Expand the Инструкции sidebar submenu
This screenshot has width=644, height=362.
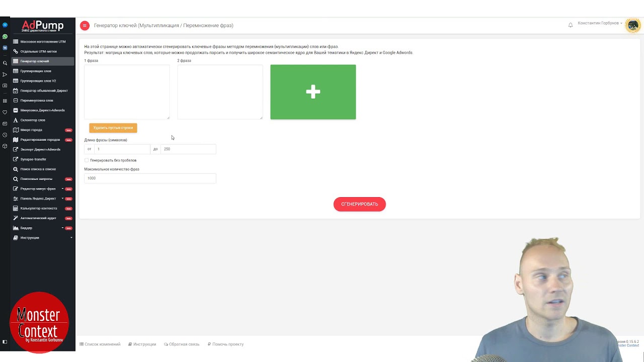pos(71,238)
